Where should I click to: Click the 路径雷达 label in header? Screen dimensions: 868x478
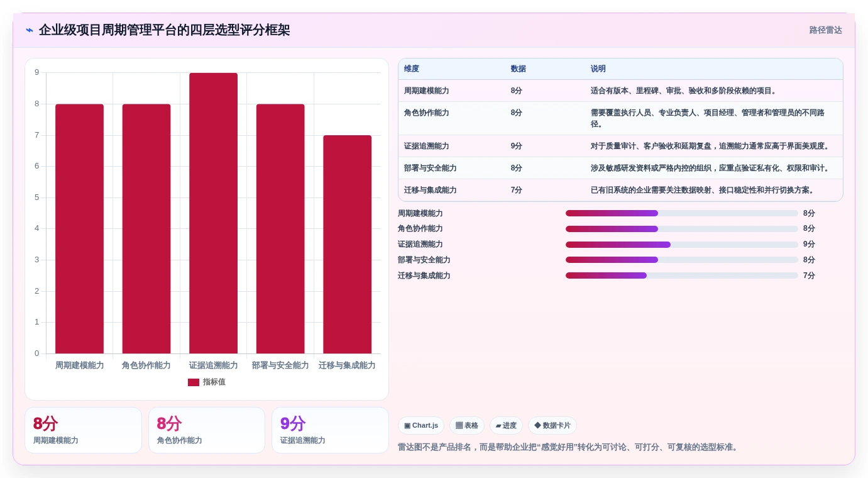tap(825, 30)
